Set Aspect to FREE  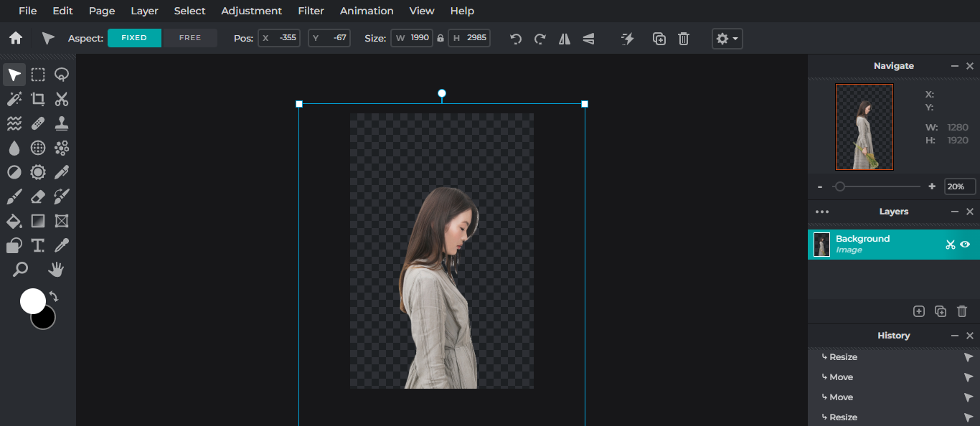[190, 38]
